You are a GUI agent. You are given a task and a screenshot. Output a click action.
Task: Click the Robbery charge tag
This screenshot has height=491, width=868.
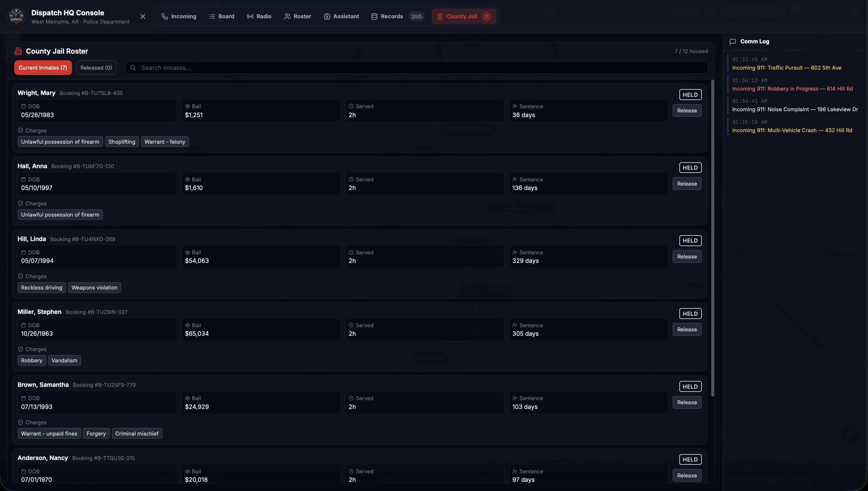click(32, 361)
